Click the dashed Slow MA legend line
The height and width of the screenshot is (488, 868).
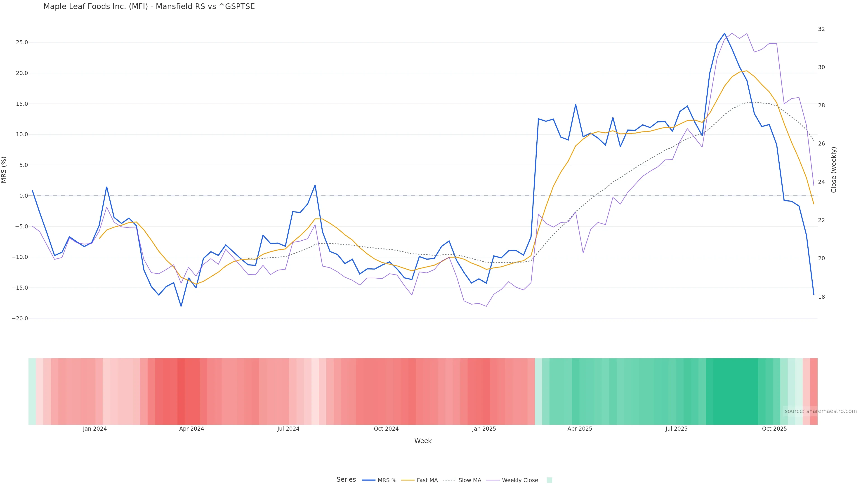coord(449,480)
